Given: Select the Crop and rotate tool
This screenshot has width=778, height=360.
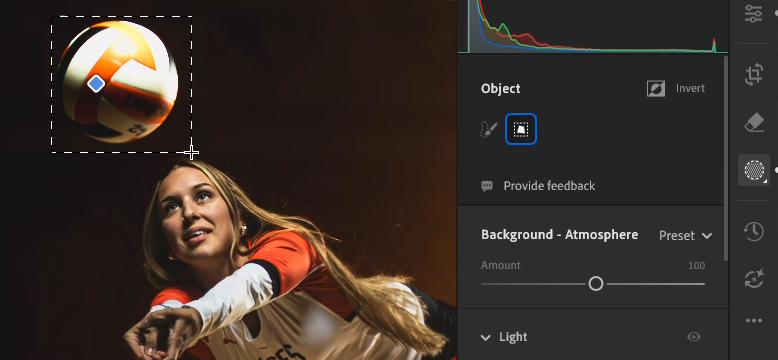Looking at the screenshot, I should [754, 75].
